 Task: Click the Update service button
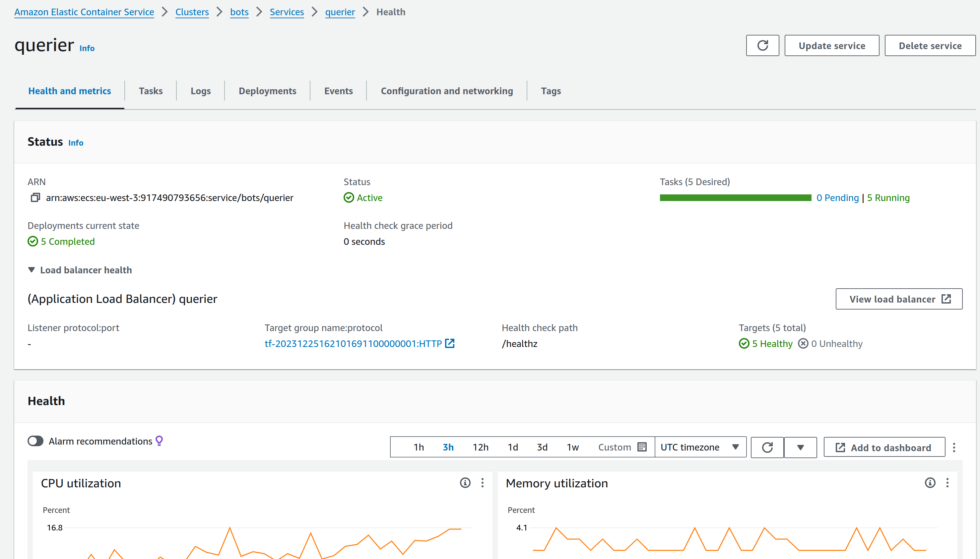click(831, 46)
